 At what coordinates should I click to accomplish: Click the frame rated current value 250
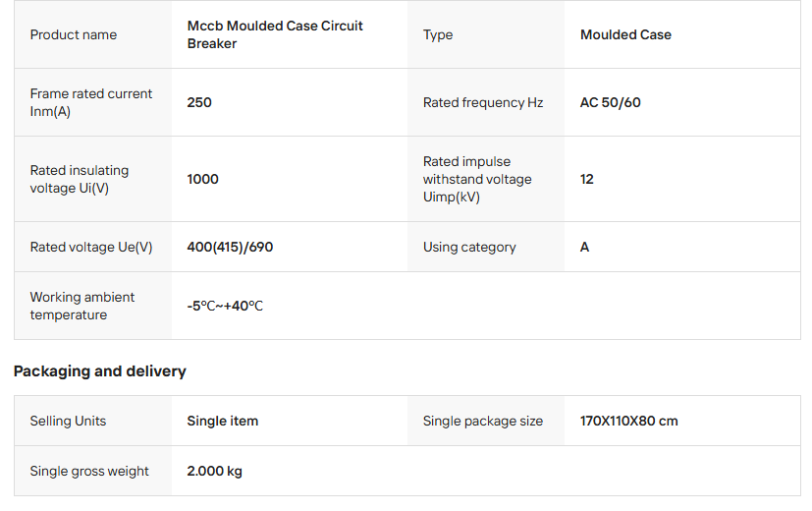[199, 102]
